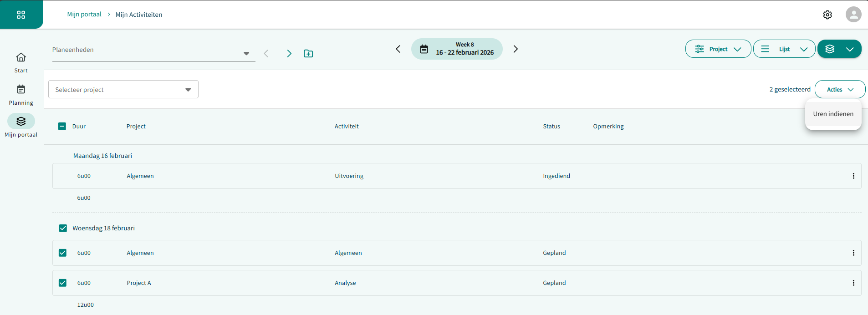868x315 pixels.
Task: Go to previous week with left arrow
Action: click(398, 49)
